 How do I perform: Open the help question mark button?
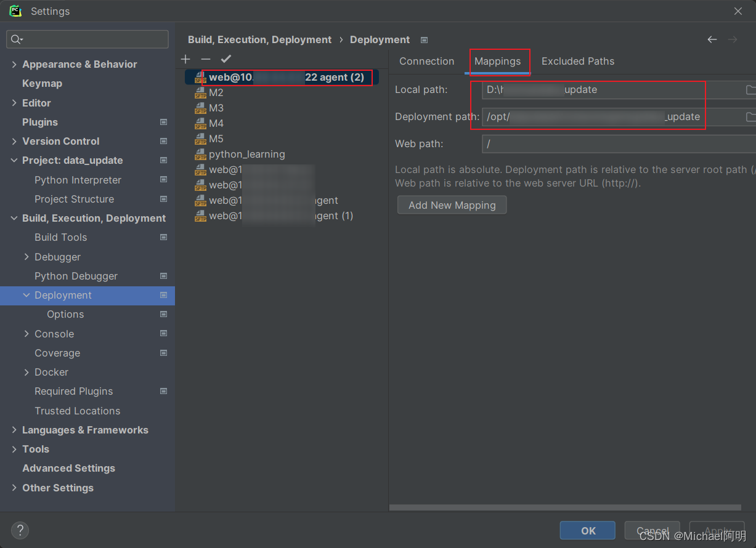point(20,530)
